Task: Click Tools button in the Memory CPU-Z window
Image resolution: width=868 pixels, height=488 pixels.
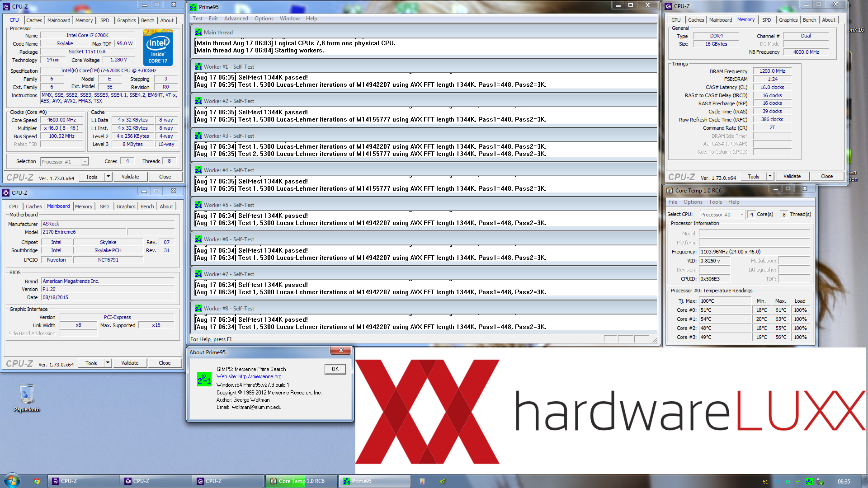Action: tap(754, 176)
